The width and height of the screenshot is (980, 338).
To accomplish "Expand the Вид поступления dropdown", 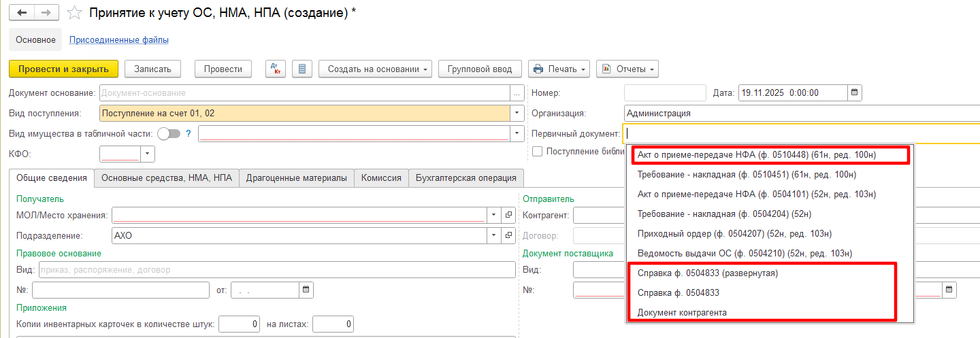I will tap(517, 114).
